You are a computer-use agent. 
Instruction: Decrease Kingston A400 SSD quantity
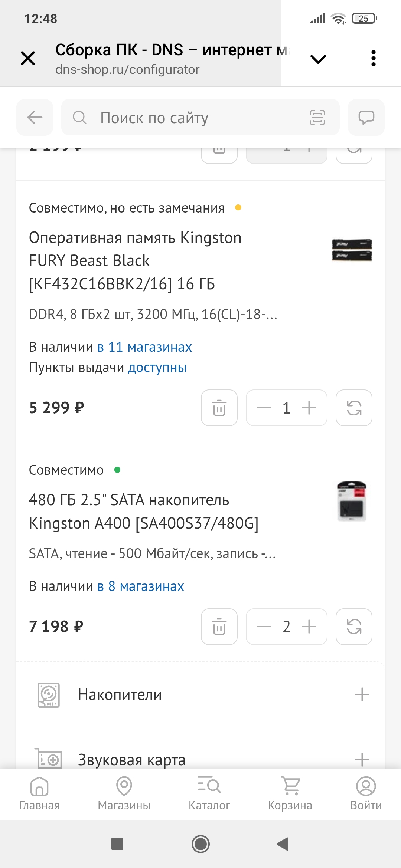tap(264, 627)
